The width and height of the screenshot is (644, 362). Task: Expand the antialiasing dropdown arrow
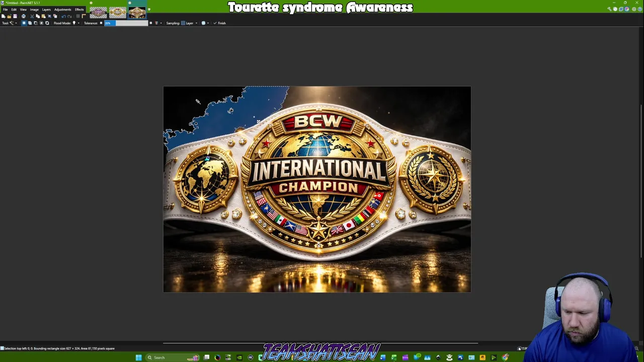208,23
